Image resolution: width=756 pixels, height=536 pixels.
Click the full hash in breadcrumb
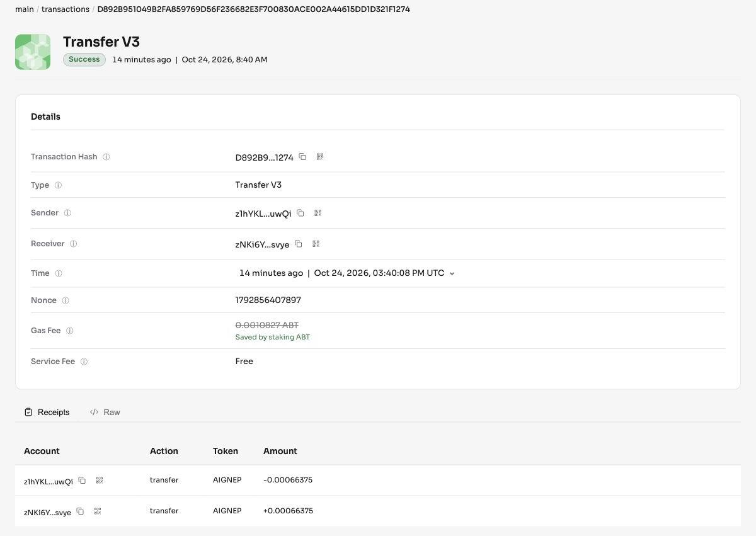[253, 9]
